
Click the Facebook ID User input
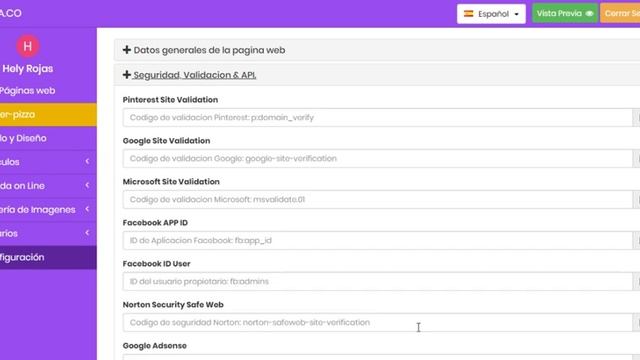pyautogui.click(x=378, y=282)
